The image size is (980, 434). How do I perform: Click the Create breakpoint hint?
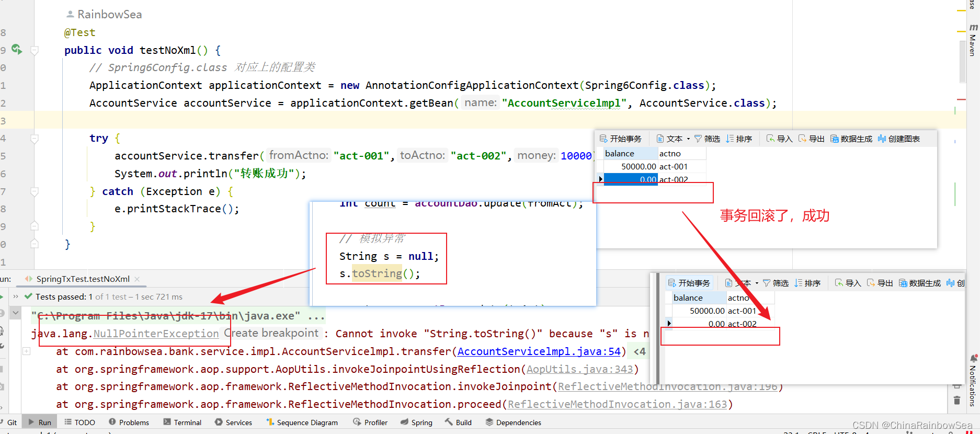pos(271,333)
